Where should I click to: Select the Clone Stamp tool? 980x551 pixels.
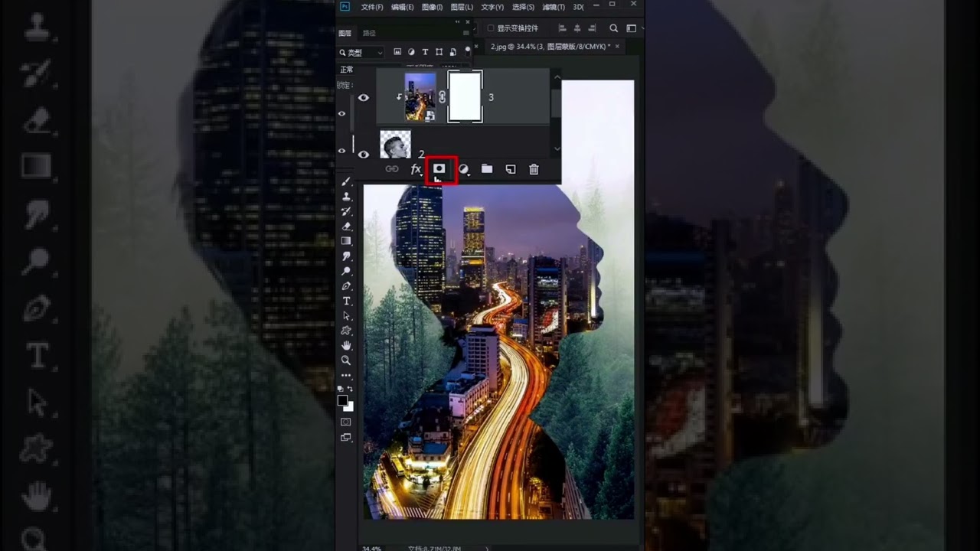(346, 197)
